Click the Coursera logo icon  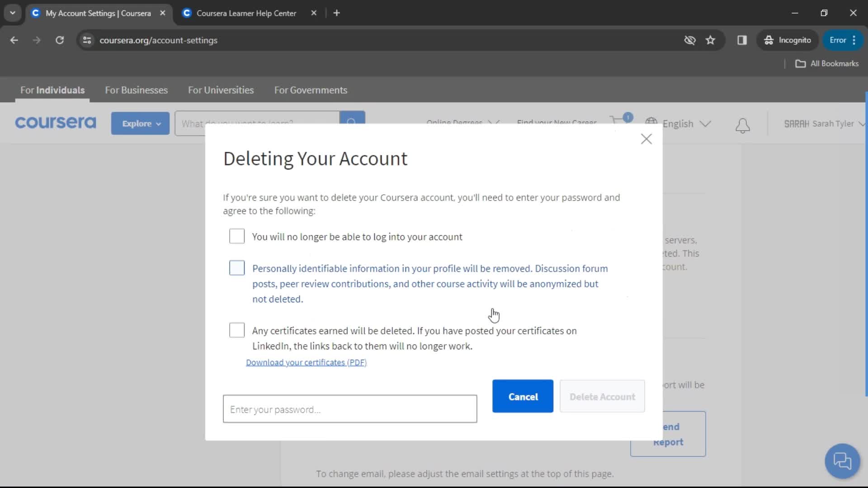pos(56,123)
